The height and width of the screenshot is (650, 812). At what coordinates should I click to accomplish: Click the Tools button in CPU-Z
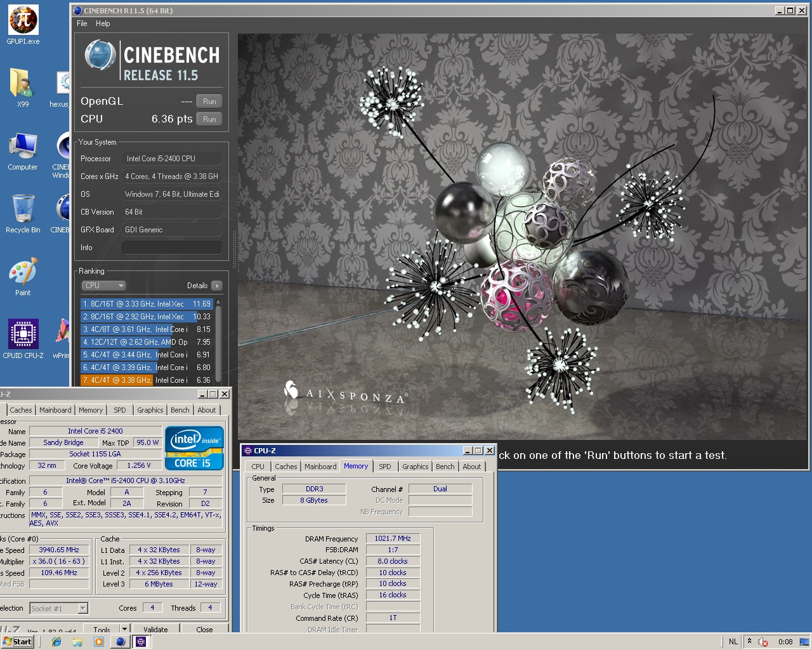(x=101, y=630)
